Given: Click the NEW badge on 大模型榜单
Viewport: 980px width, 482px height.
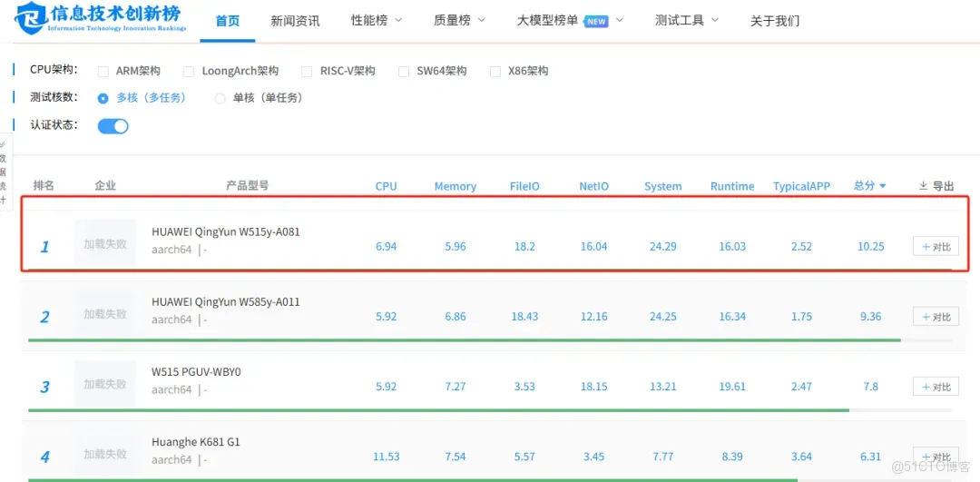Looking at the screenshot, I should click(596, 21).
